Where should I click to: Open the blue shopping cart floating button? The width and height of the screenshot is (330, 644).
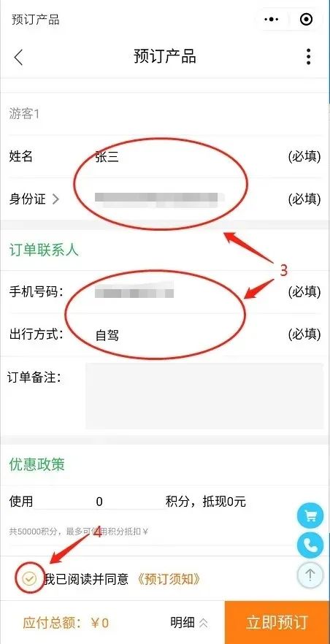(310, 515)
